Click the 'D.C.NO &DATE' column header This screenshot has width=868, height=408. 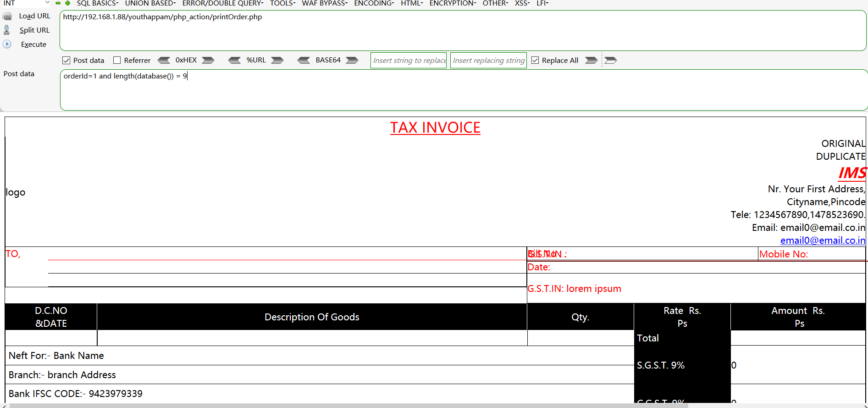[x=51, y=317]
